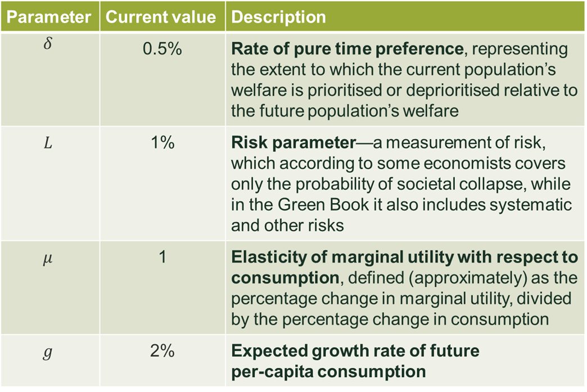Click the elasticity value of 1
The image size is (587, 392).
point(162,257)
